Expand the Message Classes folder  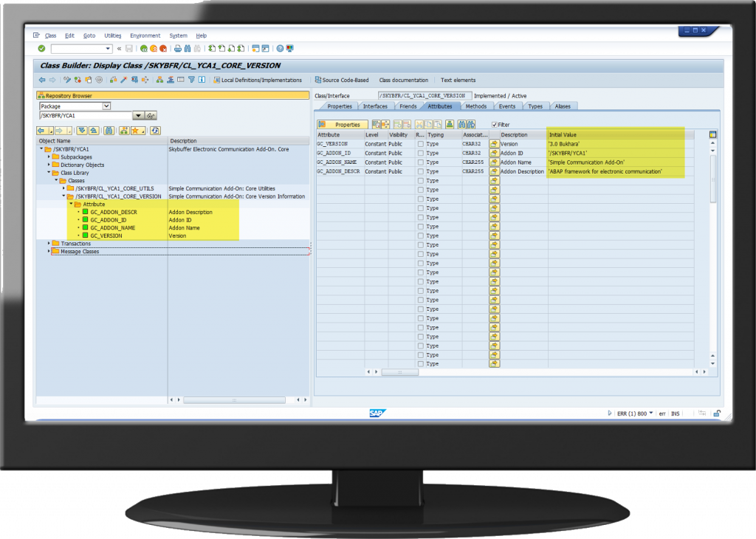coord(49,251)
